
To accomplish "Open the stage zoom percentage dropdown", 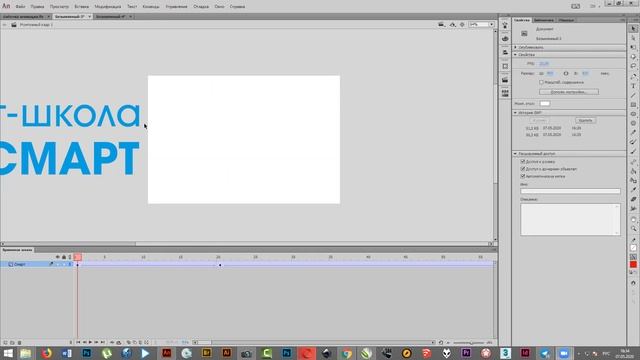I will [x=491, y=24].
